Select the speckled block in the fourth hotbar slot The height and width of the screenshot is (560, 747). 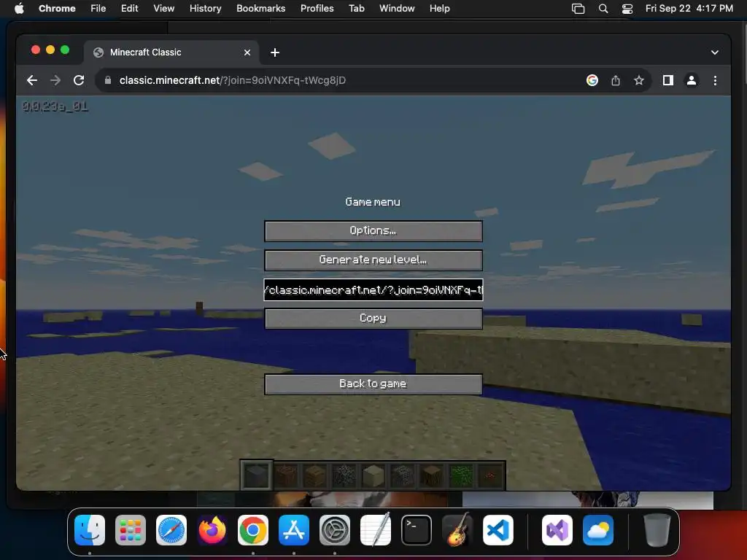pyautogui.click(x=344, y=475)
